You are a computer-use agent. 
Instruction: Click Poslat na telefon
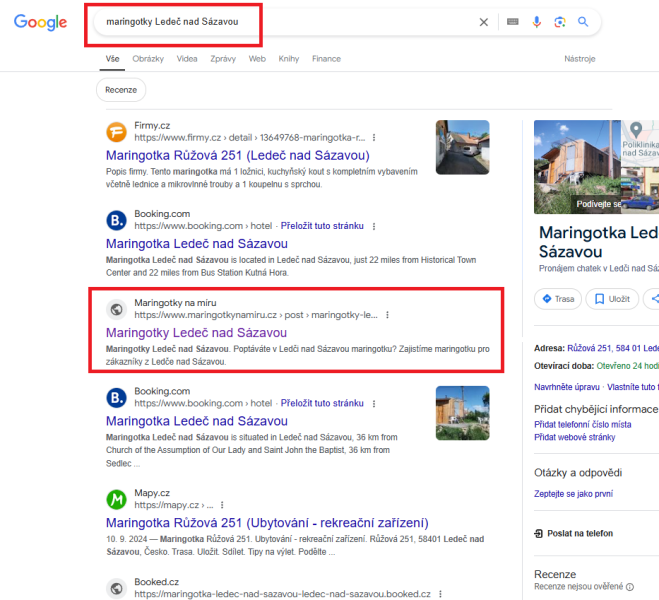pos(573,534)
